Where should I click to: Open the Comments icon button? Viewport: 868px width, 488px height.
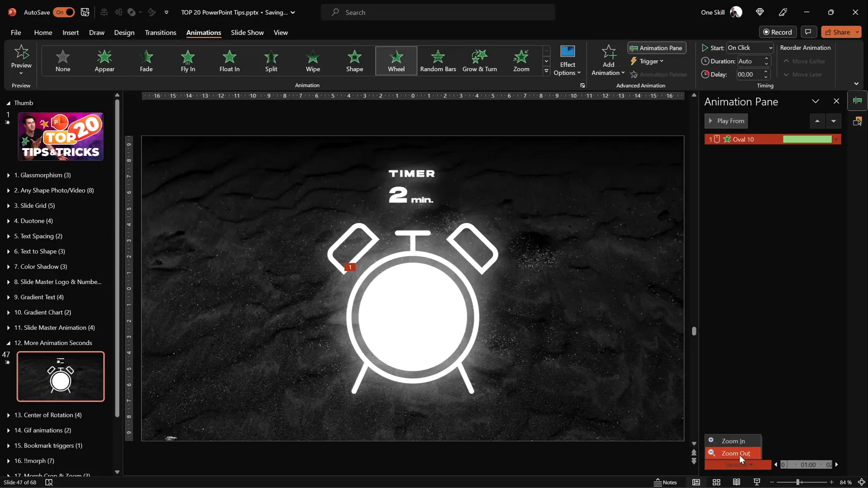point(808,32)
